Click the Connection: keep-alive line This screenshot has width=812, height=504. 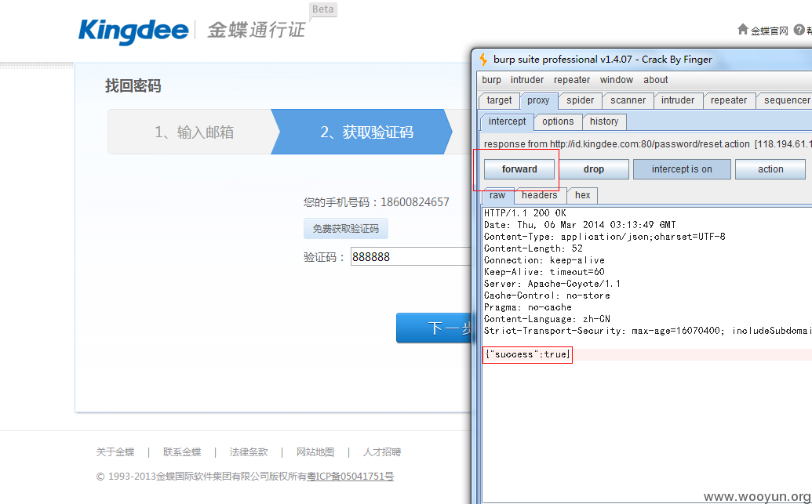tap(544, 260)
